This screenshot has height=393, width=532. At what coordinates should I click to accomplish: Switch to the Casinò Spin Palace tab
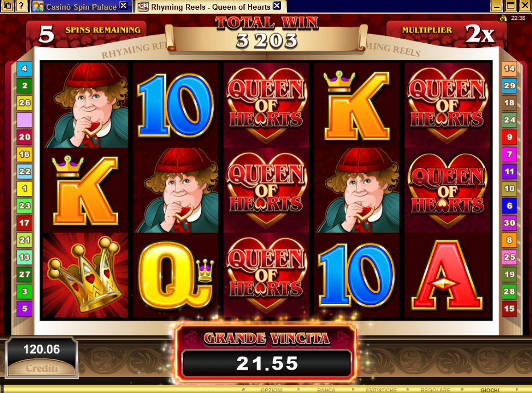point(82,6)
